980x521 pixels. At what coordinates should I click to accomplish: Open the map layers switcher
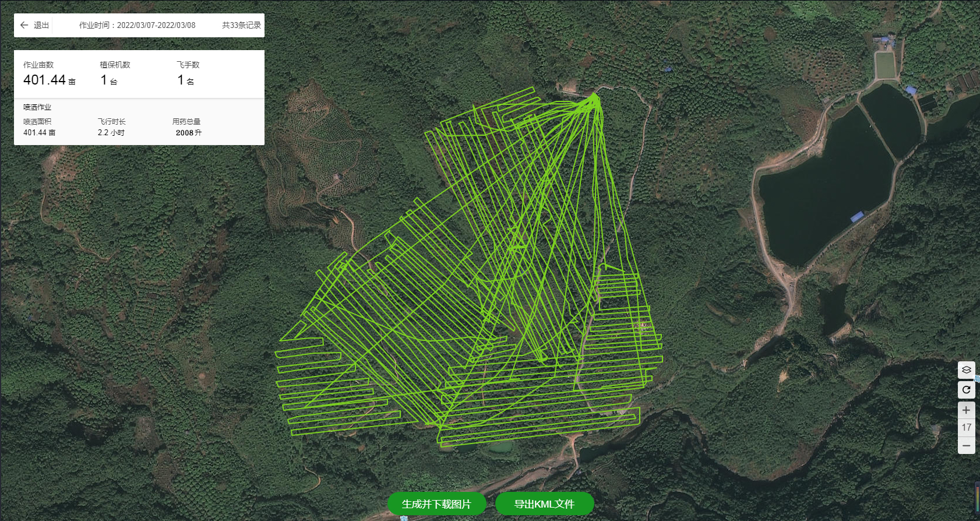966,369
